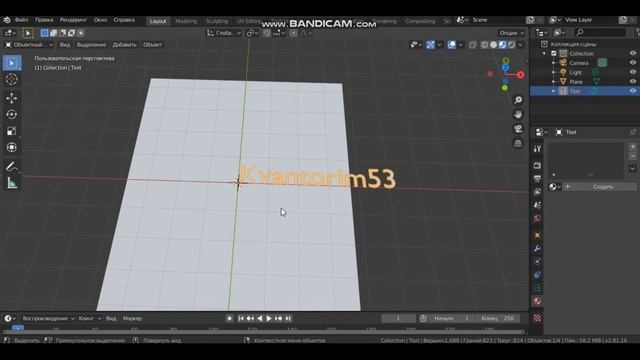This screenshot has height=360, width=640.
Task: Open the Physics properties tab
Action: (537, 262)
